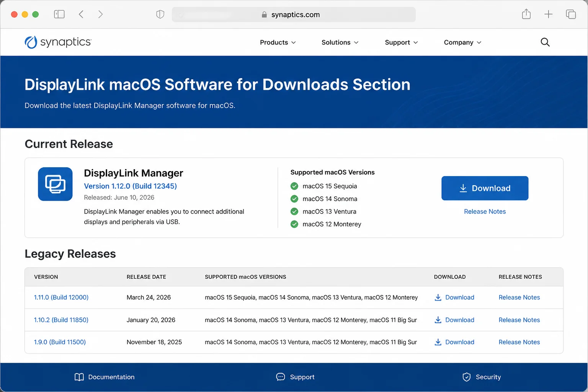Click the Supported macOS Versions label
Screen dimensions: 588x392
pyautogui.click(x=332, y=173)
